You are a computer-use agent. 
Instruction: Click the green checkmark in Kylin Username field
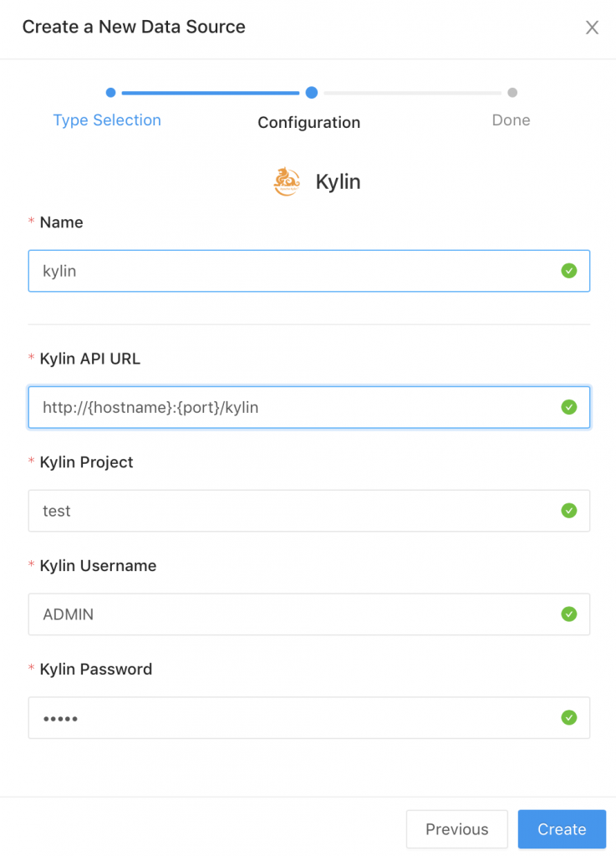pyautogui.click(x=569, y=614)
